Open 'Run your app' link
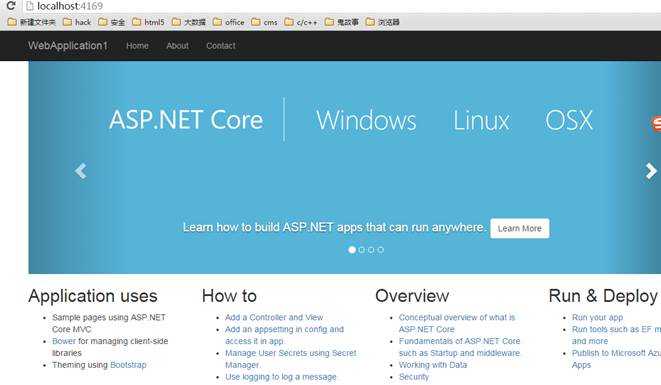The width and height of the screenshot is (661, 385). point(597,317)
